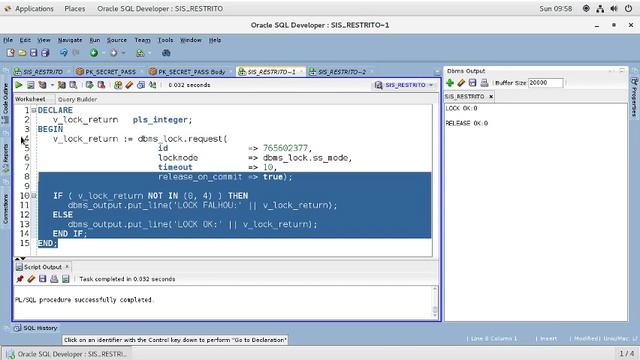Click the Commit icon in worksheet toolbar
This screenshot has width=640, height=360.
click(89, 85)
